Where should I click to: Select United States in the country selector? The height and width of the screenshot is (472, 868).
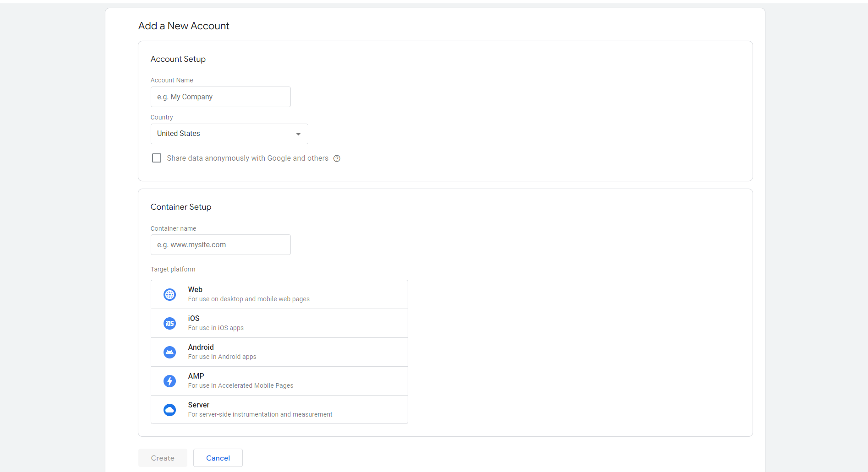(x=229, y=133)
